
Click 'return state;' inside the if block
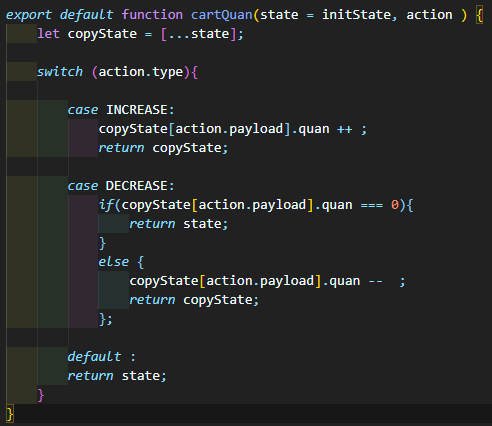(179, 224)
